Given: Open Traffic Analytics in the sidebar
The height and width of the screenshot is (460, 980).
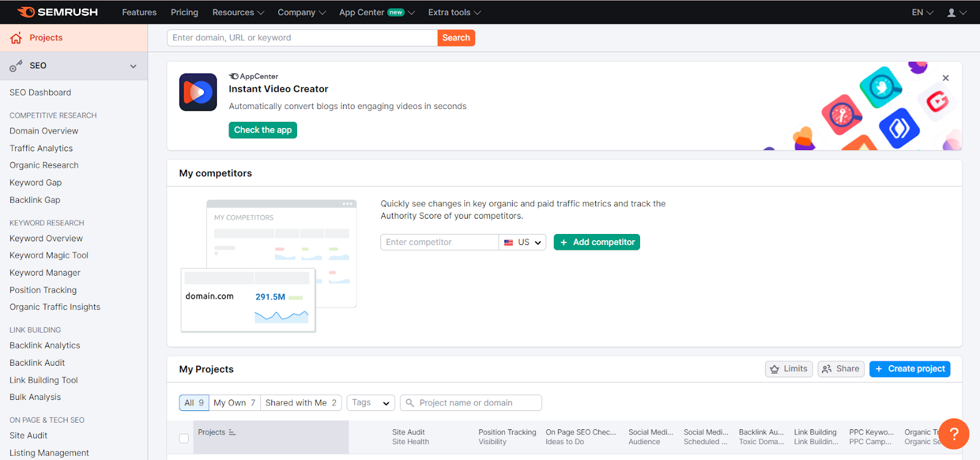Looking at the screenshot, I should pyautogui.click(x=41, y=148).
